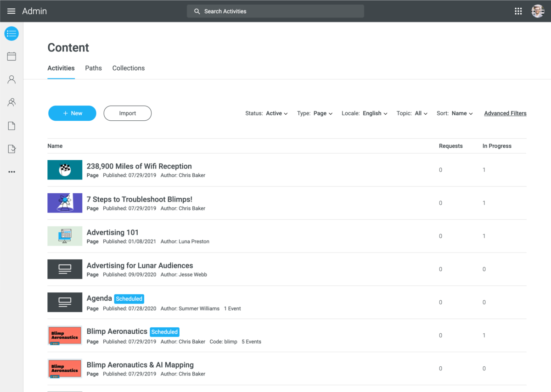Open the Collections tab
The width and height of the screenshot is (551, 392).
pos(128,68)
